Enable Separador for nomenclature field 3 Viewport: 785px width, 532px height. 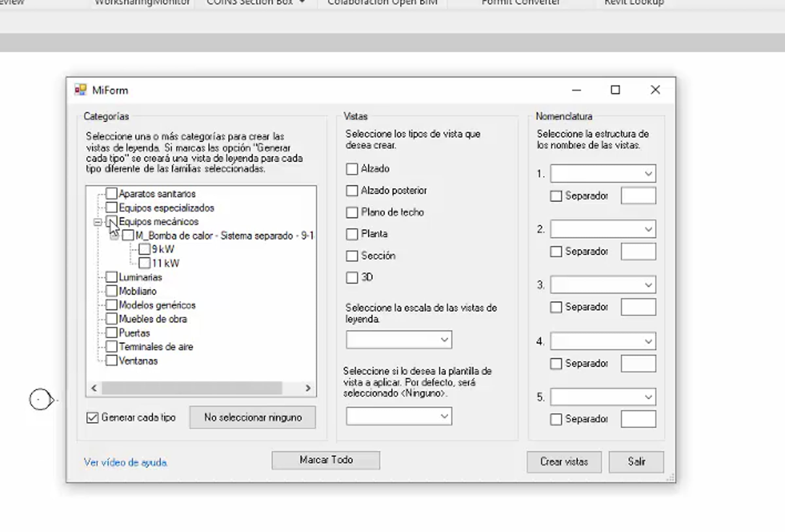point(556,307)
